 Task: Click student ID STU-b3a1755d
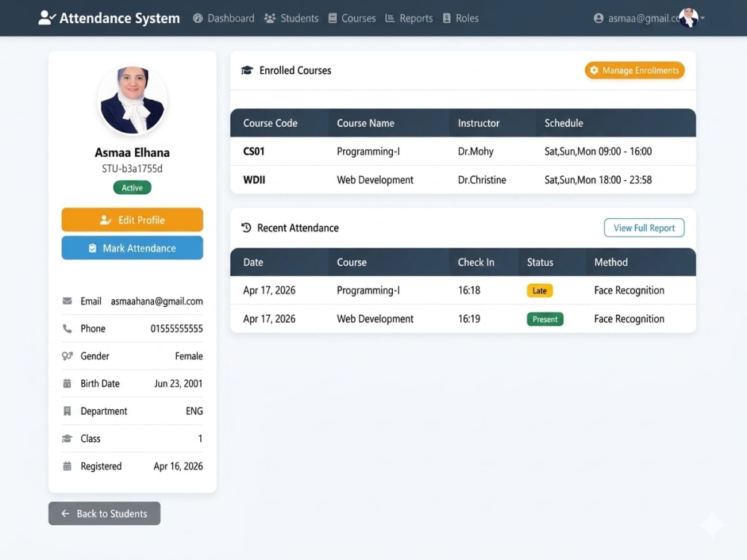[132, 169]
